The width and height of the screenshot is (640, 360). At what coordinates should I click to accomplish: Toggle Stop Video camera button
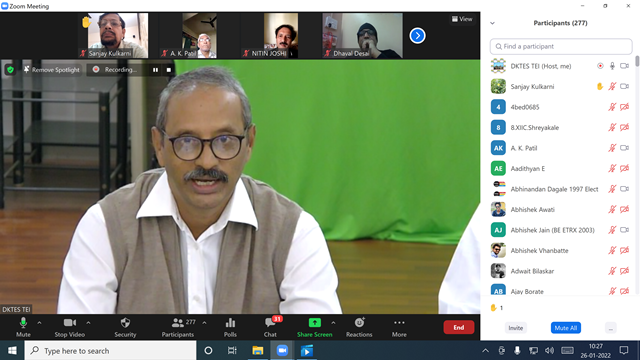[70, 327]
